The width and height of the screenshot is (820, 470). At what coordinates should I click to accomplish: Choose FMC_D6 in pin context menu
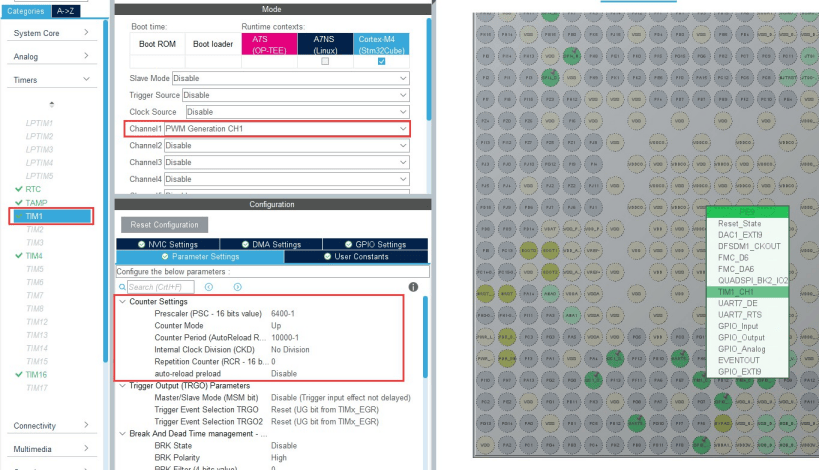tap(733, 258)
